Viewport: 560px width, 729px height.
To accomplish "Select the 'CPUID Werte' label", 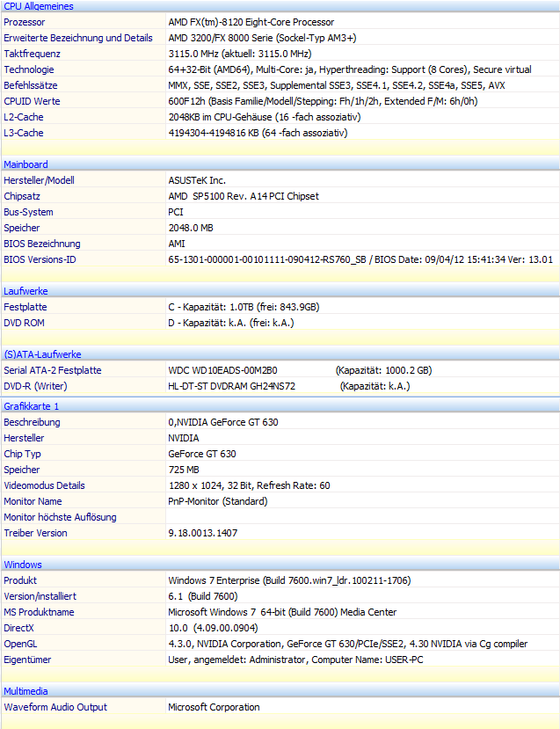I will [32, 101].
